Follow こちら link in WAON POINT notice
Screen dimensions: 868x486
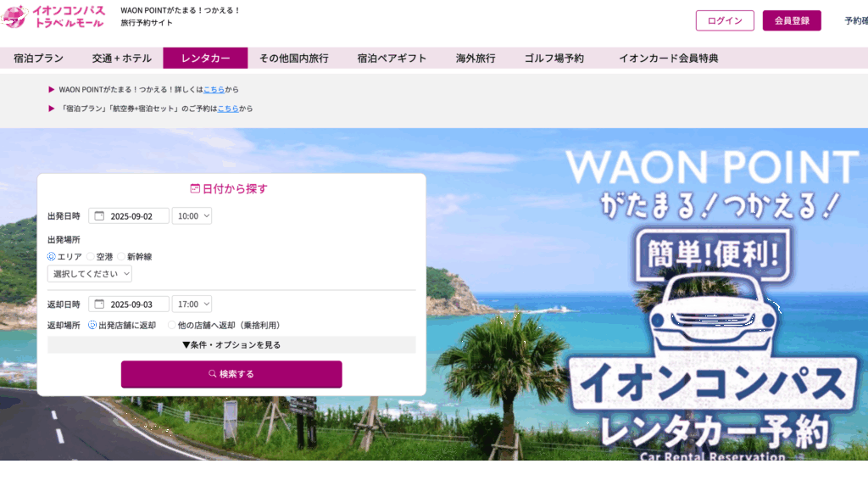point(214,89)
